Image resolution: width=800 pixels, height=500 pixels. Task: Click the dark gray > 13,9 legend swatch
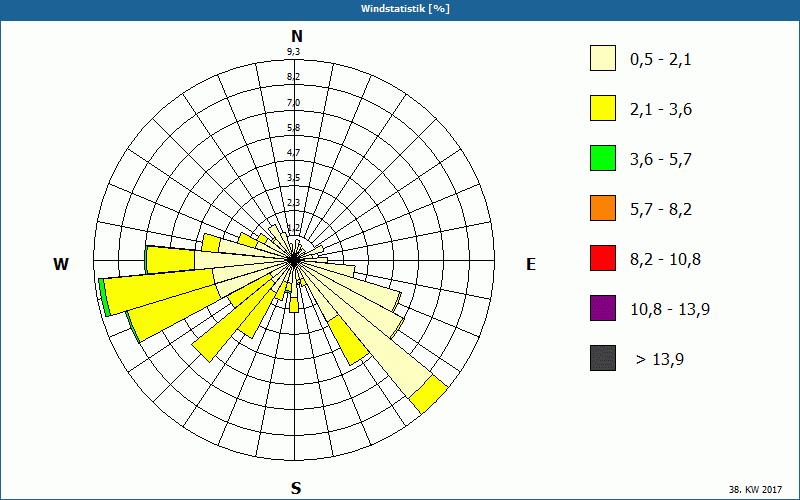[x=603, y=358]
